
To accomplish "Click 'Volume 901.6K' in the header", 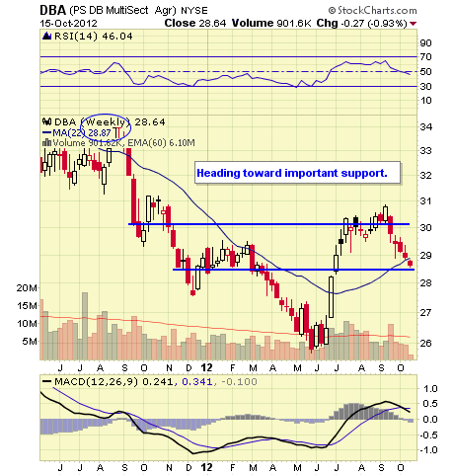I will [x=271, y=23].
